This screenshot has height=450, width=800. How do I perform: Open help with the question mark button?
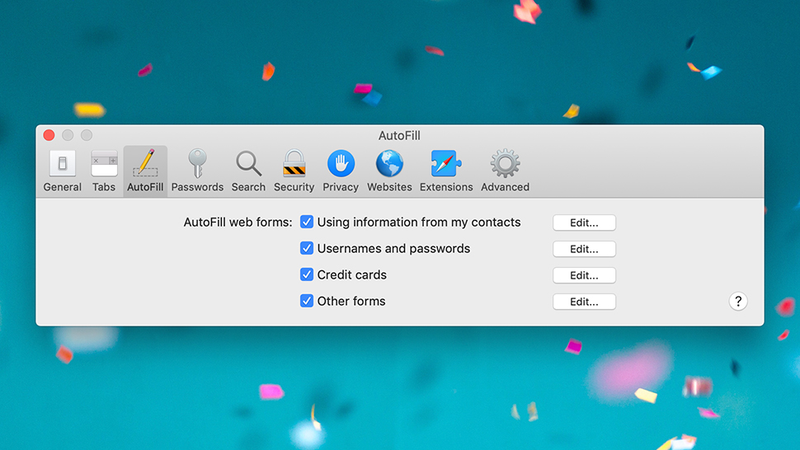point(738,302)
